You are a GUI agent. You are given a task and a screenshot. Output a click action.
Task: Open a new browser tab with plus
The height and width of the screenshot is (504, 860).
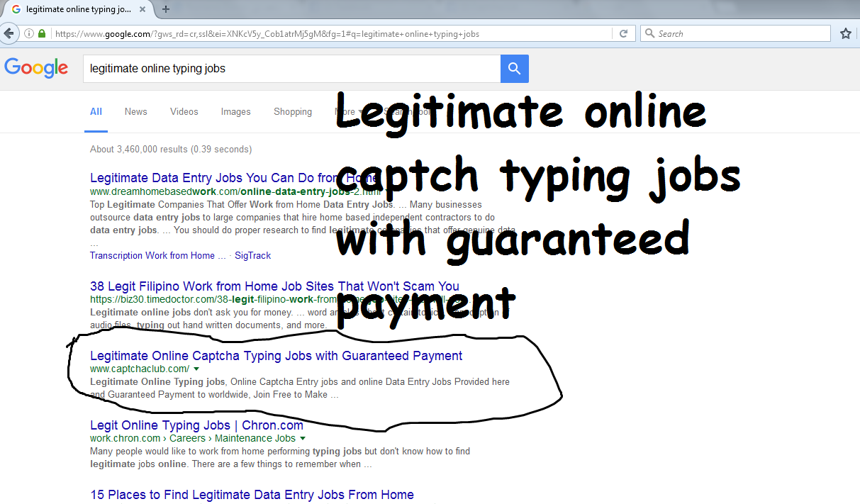tap(166, 9)
